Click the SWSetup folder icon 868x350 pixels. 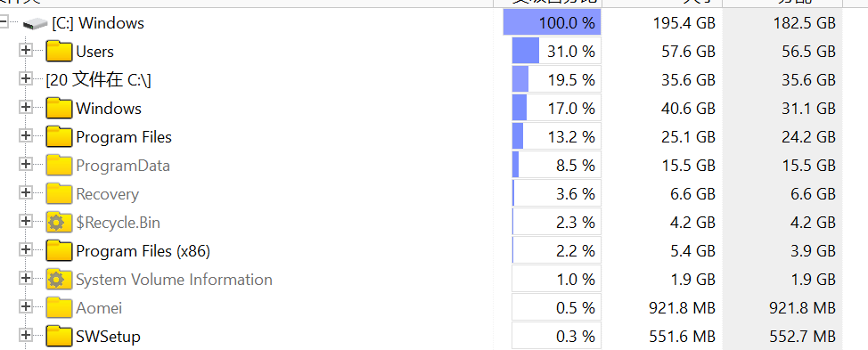(59, 336)
